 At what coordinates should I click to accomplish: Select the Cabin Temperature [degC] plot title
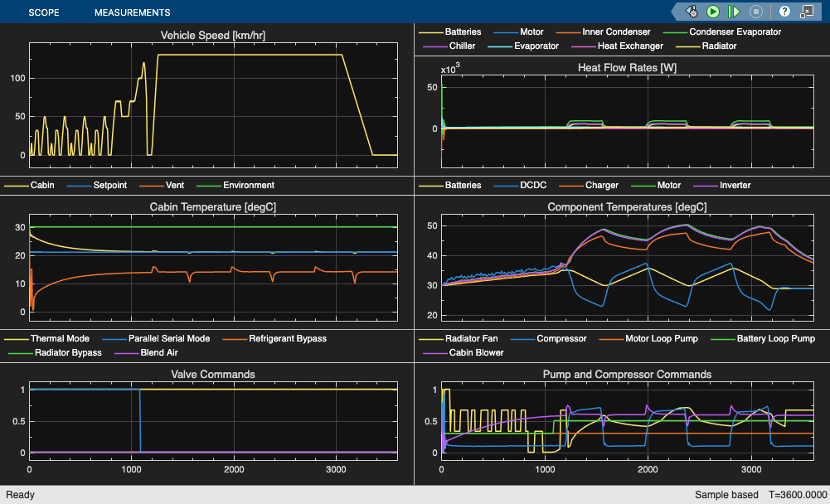(213, 207)
